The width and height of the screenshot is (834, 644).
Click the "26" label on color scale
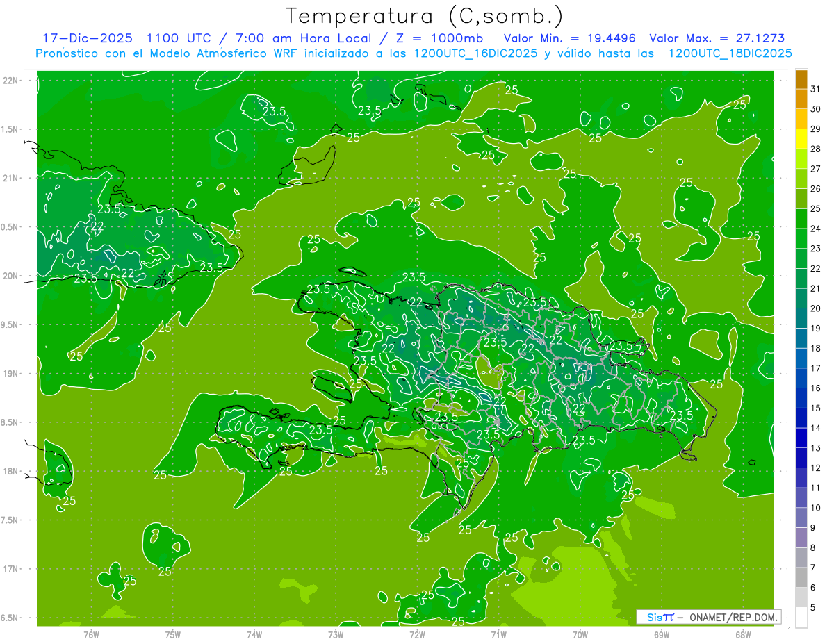click(x=816, y=188)
